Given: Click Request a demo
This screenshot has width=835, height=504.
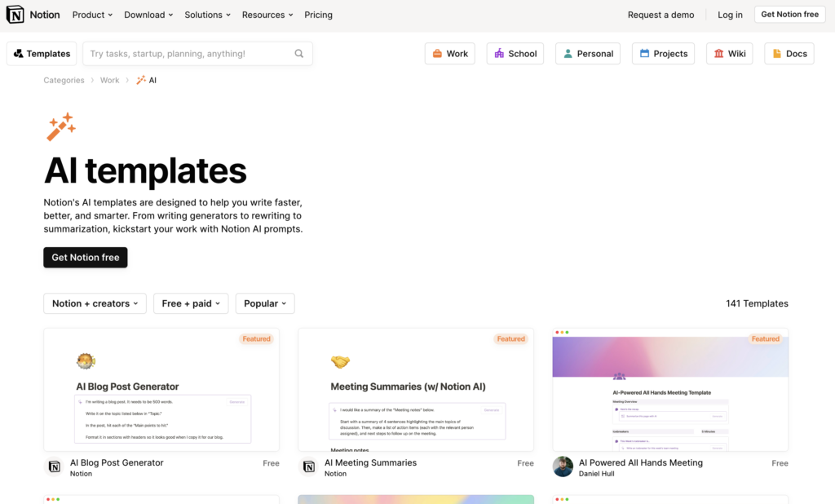Looking at the screenshot, I should pos(660,15).
